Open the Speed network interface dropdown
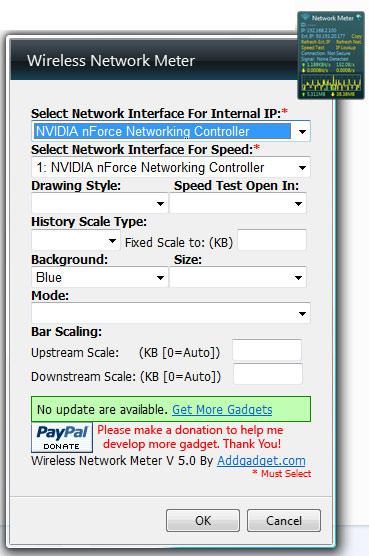This screenshot has height=556, width=369. 171,167
